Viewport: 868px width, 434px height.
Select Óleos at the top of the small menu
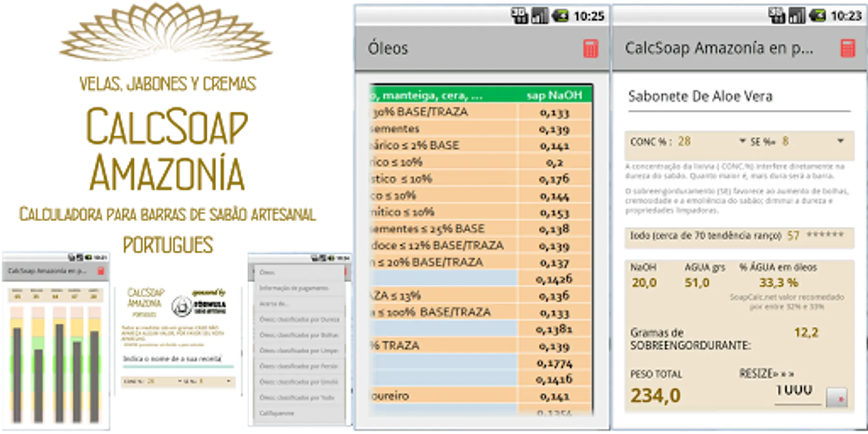pyautogui.click(x=299, y=272)
